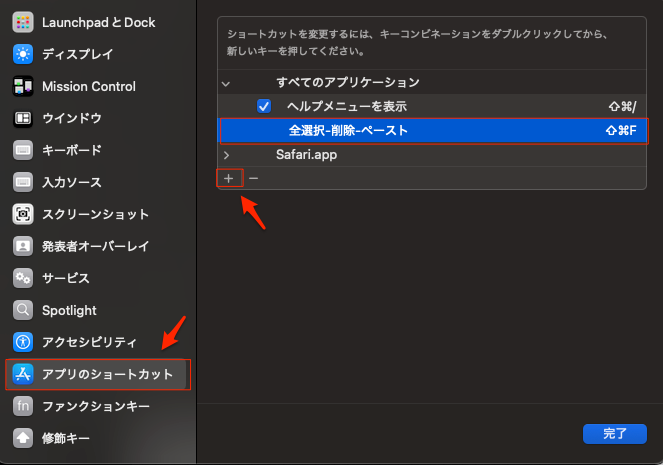Select the Spotlight magnifier icon

point(24,310)
